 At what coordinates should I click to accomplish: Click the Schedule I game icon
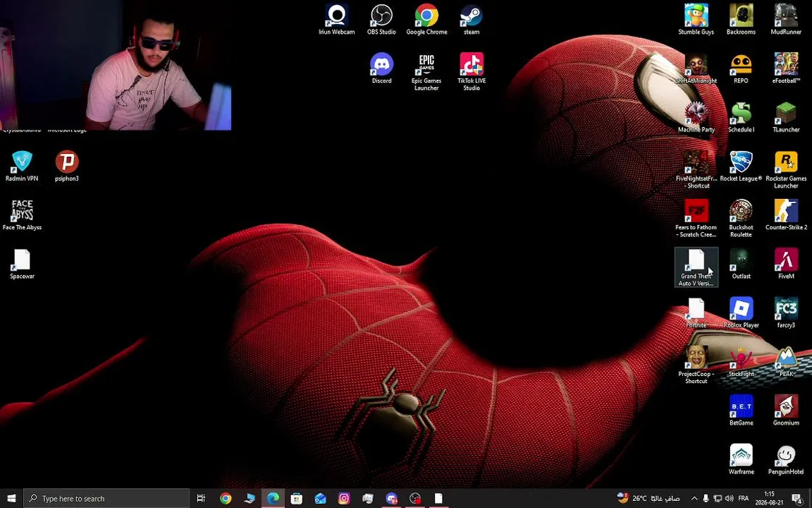pyautogui.click(x=741, y=117)
